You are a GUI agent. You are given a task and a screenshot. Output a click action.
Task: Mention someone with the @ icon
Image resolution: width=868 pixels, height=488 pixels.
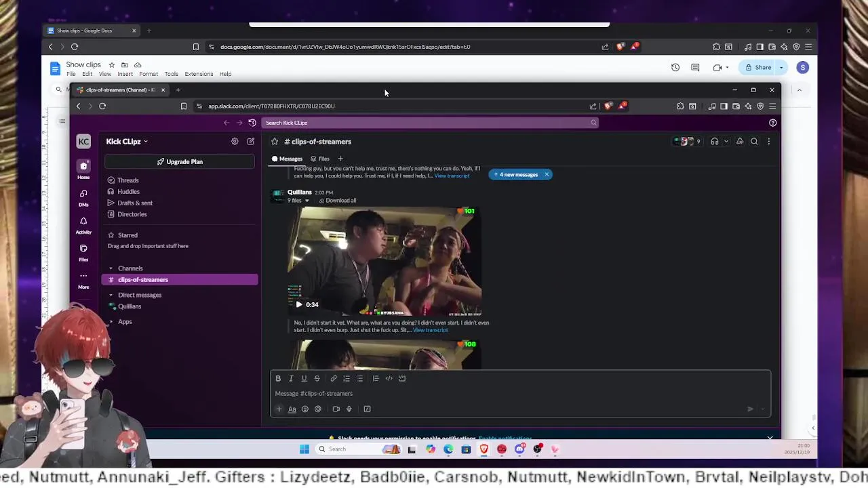pos(318,409)
